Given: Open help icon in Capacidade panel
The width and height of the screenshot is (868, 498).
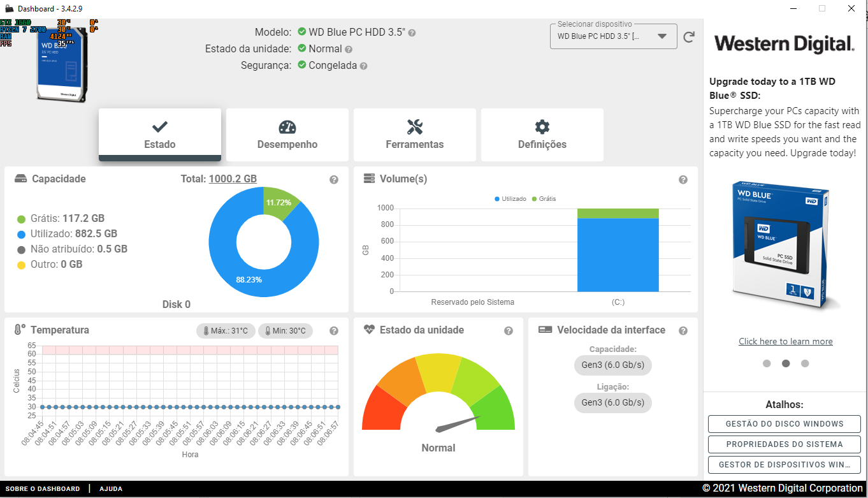Looking at the screenshot, I should (334, 180).
